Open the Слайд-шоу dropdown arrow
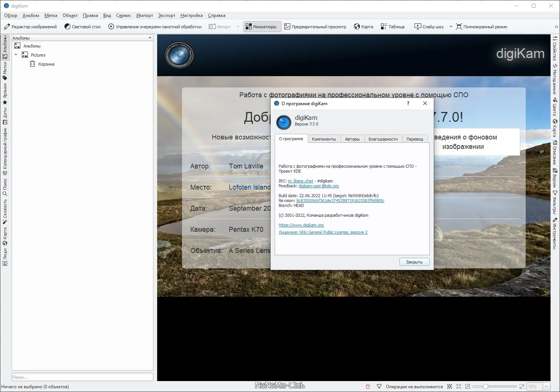 (451, 27)
